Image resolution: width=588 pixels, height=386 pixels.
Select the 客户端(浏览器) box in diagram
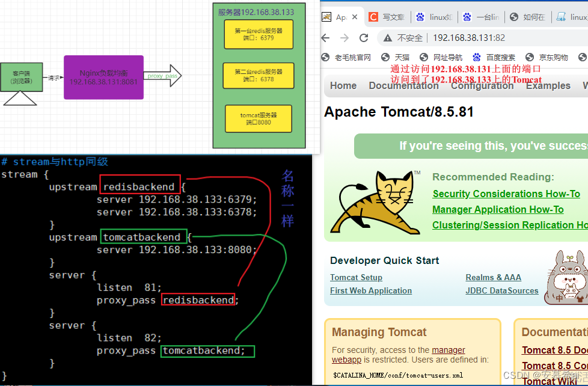[x=21, y=78]
